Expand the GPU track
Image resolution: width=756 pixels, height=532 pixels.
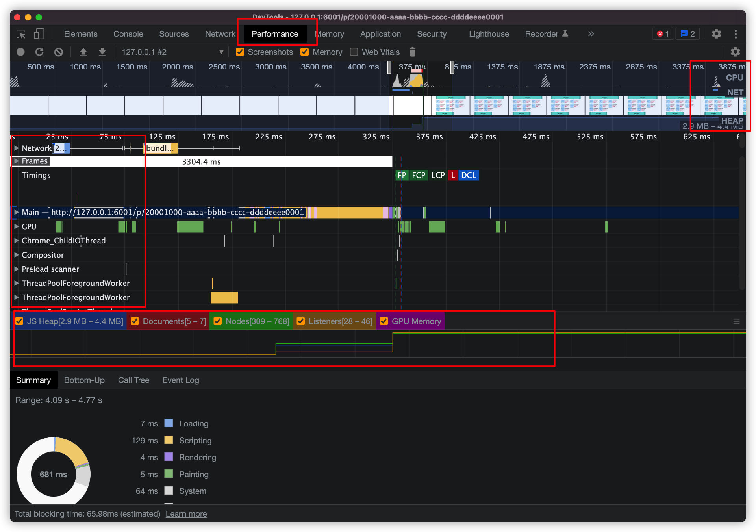(x=17, y=226)
